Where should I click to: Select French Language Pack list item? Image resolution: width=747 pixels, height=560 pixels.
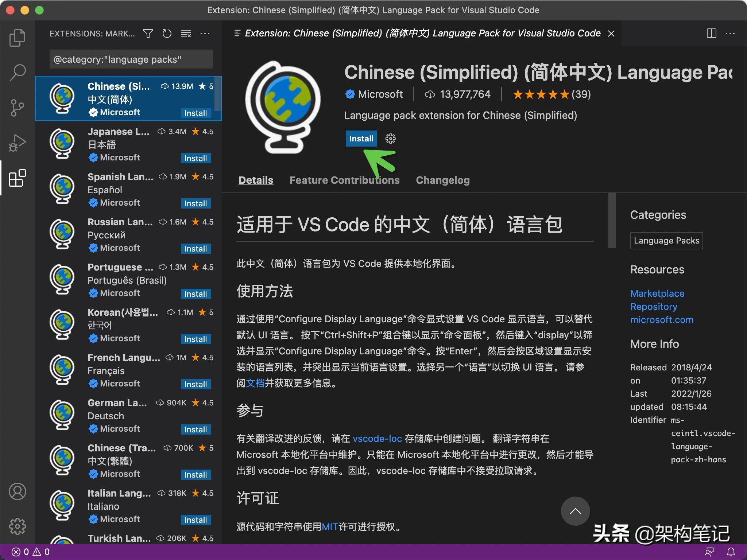[x=128, y=370]
